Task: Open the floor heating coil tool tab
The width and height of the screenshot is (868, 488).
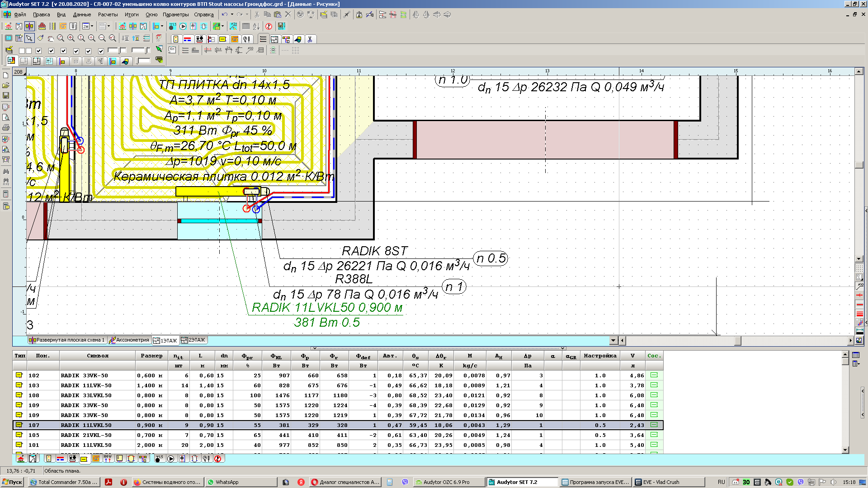Action: tap(235, 39)
